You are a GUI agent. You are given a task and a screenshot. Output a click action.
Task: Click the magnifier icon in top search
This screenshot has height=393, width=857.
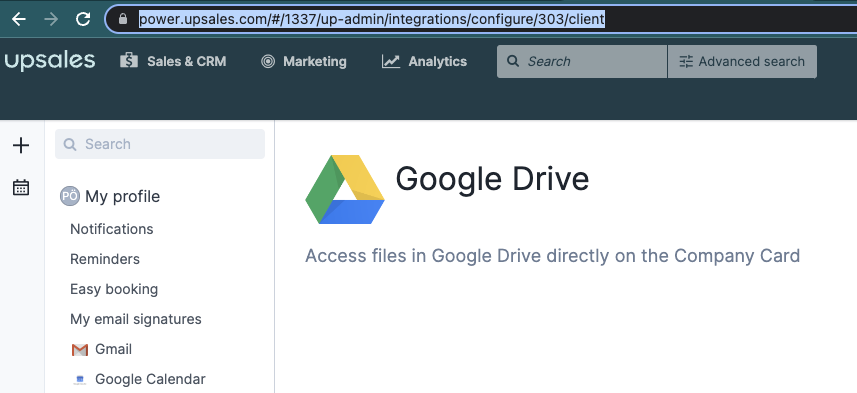[513, 61]
